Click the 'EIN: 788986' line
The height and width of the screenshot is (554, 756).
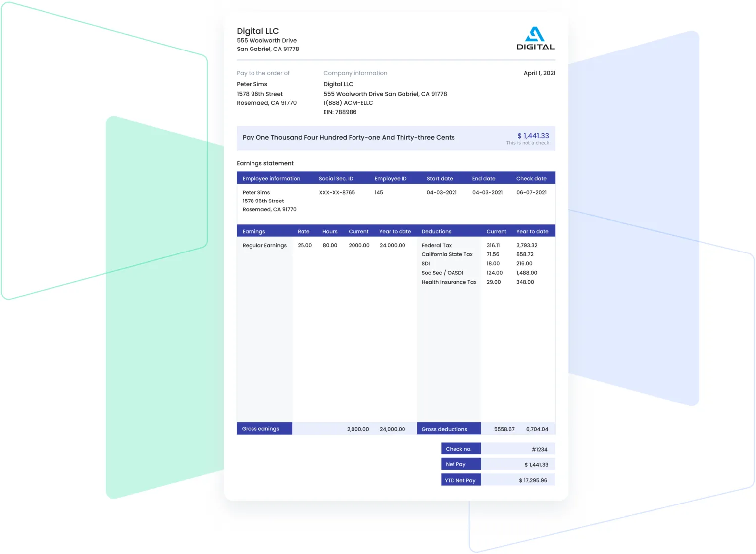pyautogui.click(x=340, y=112)
